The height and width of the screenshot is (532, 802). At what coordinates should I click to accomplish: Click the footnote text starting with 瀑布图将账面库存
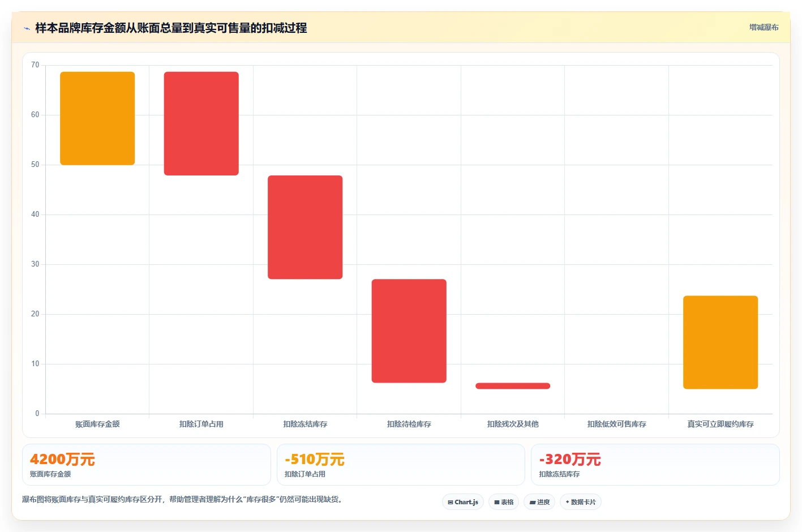click(183, 500)
